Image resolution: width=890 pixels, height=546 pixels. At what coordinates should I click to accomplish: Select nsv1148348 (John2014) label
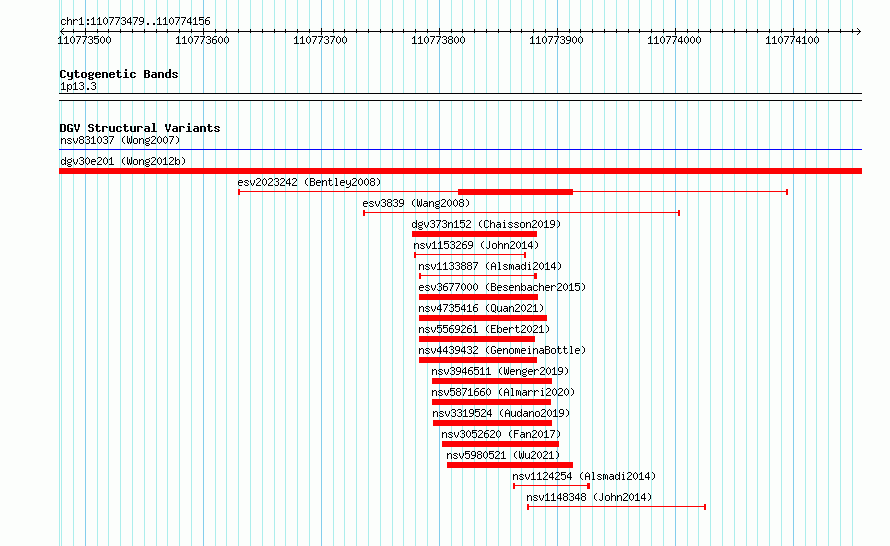point(589,497)
